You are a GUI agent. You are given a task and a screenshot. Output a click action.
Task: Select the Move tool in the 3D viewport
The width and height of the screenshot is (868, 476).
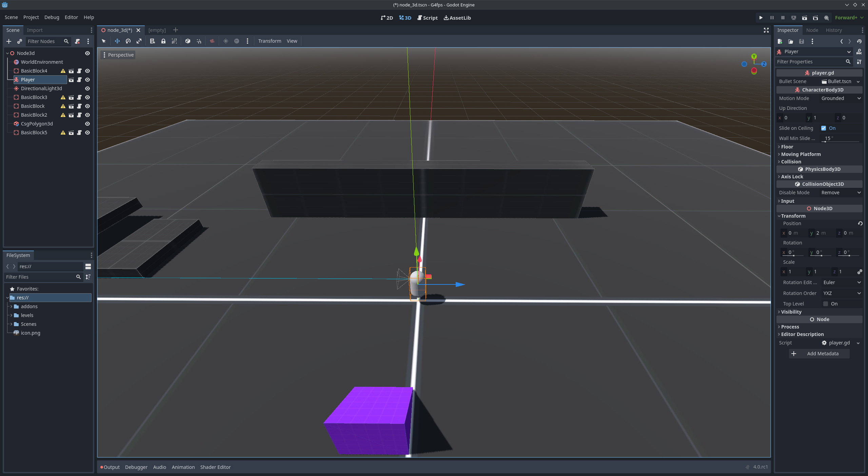pos(117,41)
